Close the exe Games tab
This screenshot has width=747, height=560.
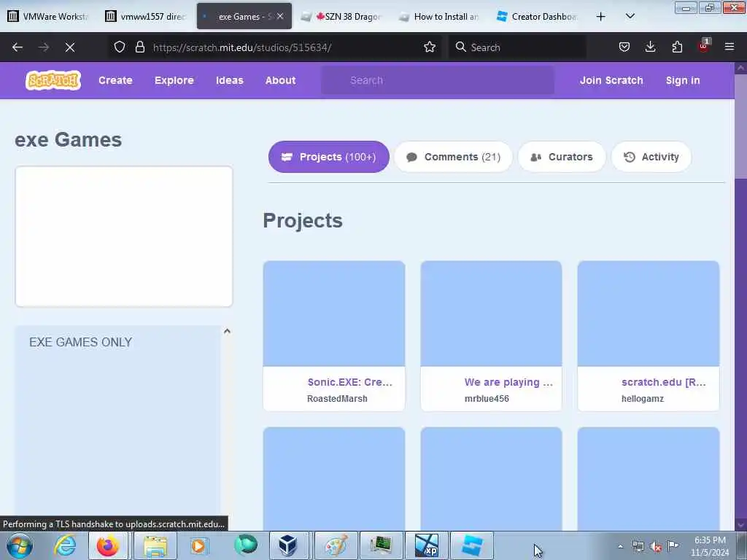click(280, 16)
